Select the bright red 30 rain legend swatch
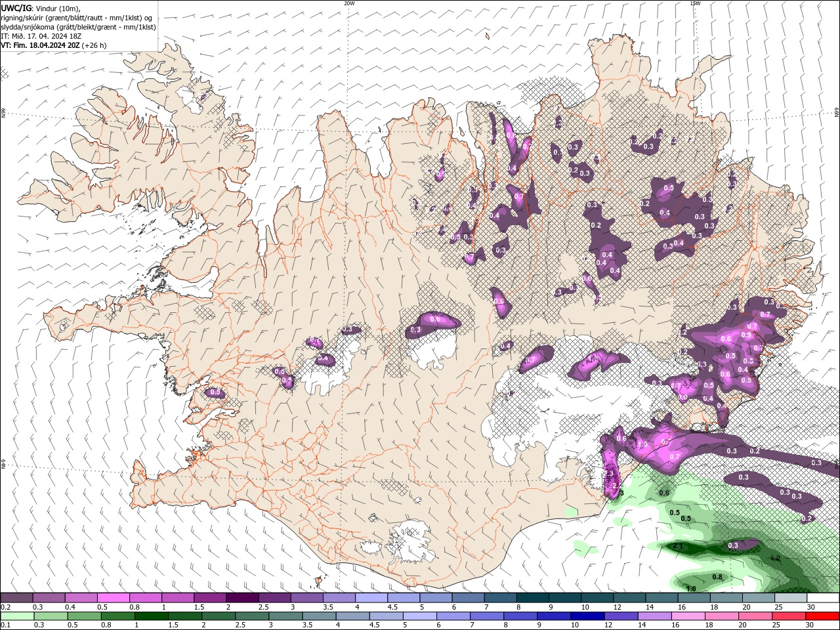The width and height of the screenshot is (840, 630). (x=823, y=616)
